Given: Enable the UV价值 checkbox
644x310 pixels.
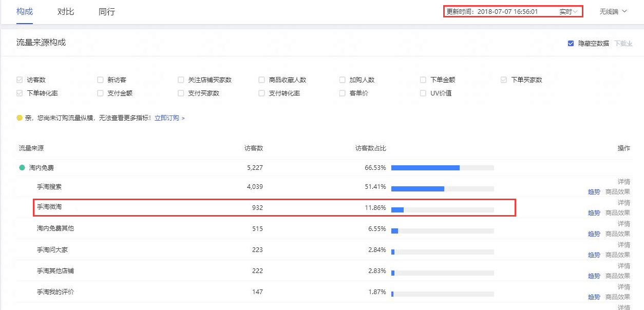Looking at the screenshot, I should [423, 93].
